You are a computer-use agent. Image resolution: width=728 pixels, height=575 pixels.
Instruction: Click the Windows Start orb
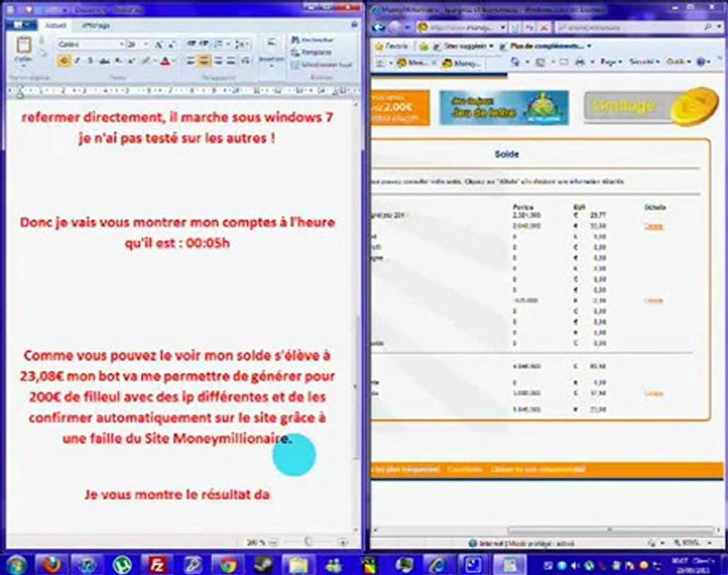(x=16, y=565)
